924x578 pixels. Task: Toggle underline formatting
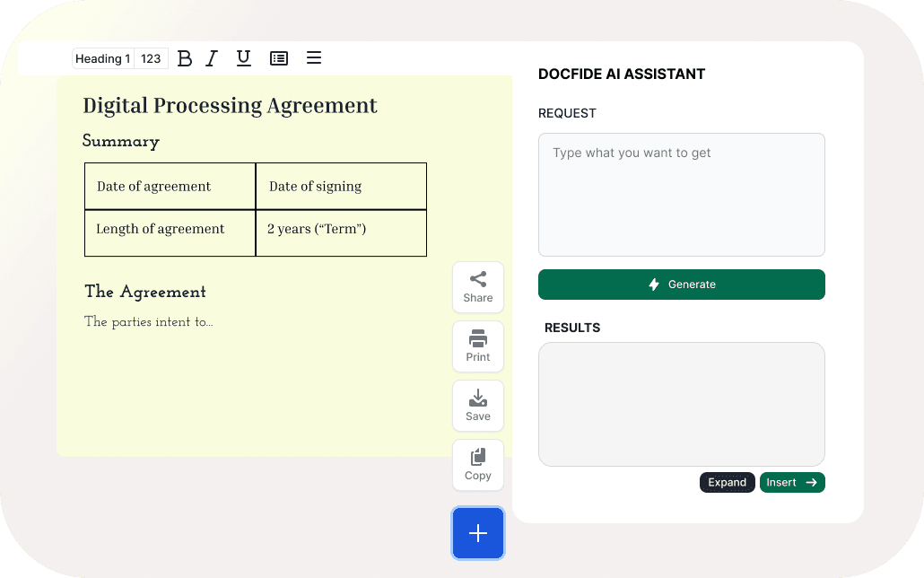243,58
